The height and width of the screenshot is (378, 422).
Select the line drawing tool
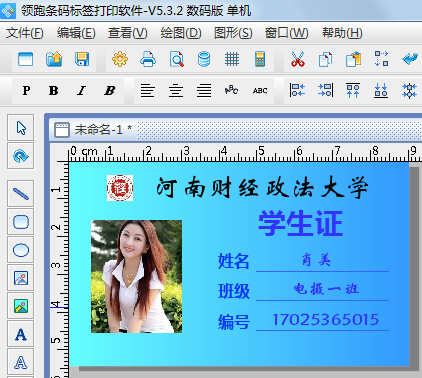[x=21, y=194]
